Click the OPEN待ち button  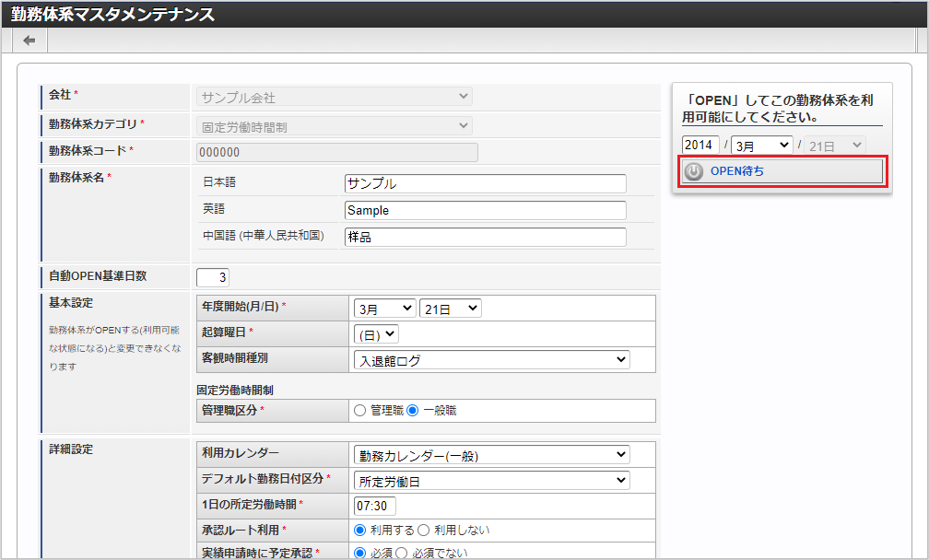782,171
